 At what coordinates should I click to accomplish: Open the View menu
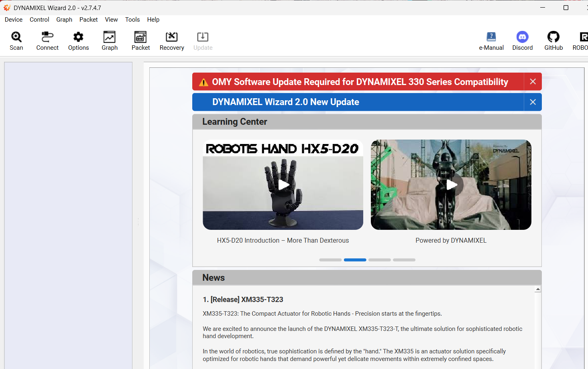(x=112, y=20)
